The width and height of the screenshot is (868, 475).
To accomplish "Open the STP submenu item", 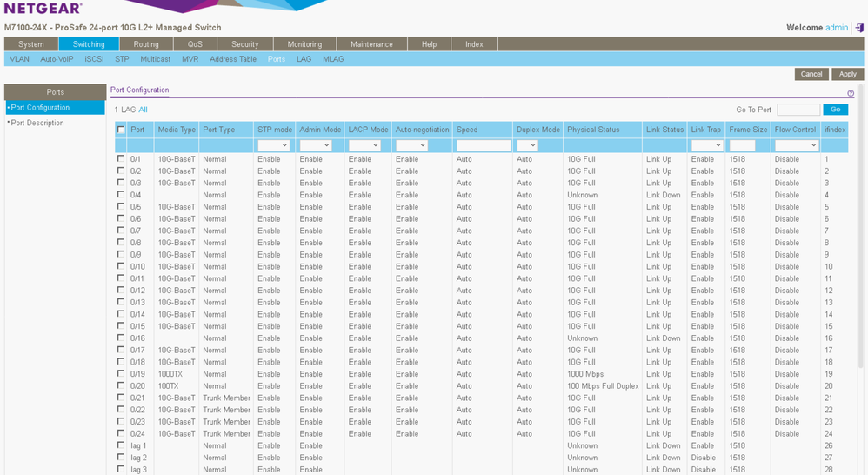I will coord(122,58).
